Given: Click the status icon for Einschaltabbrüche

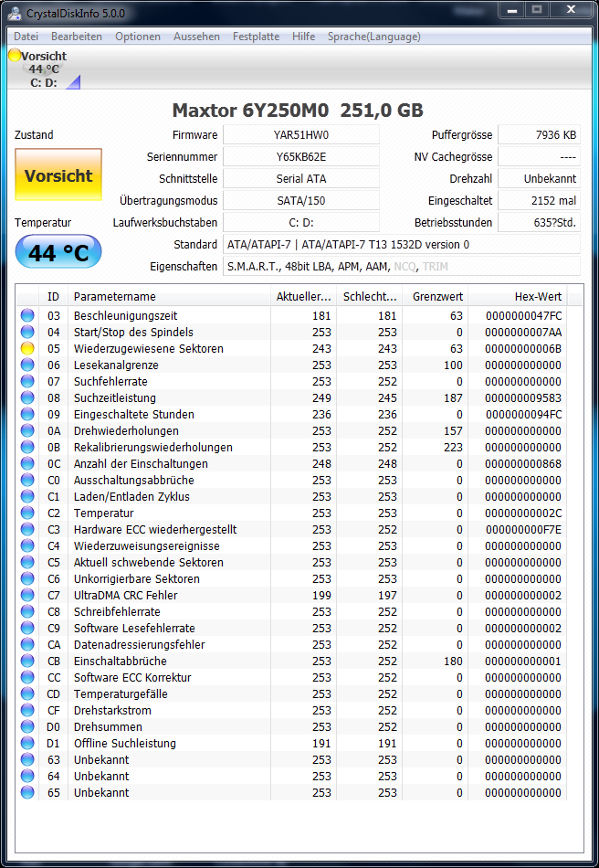Looking at the screenshot, I should click(27, 661).
